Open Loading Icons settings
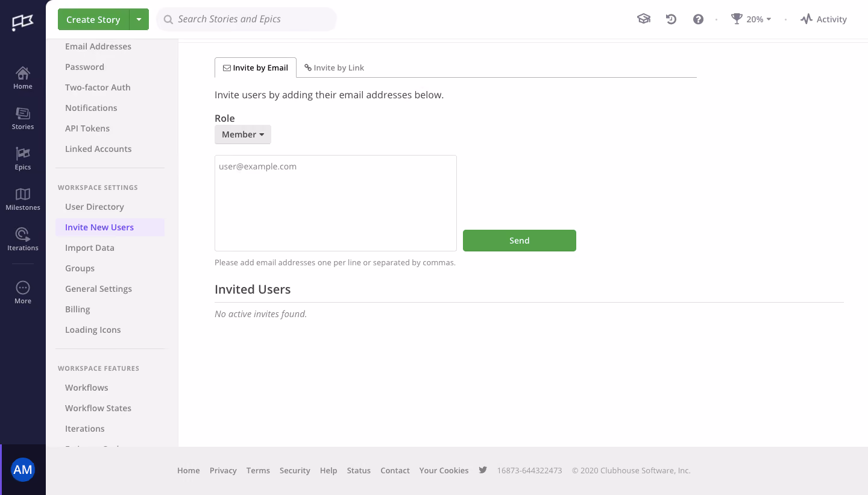868x495 pixels. point(93,330)
